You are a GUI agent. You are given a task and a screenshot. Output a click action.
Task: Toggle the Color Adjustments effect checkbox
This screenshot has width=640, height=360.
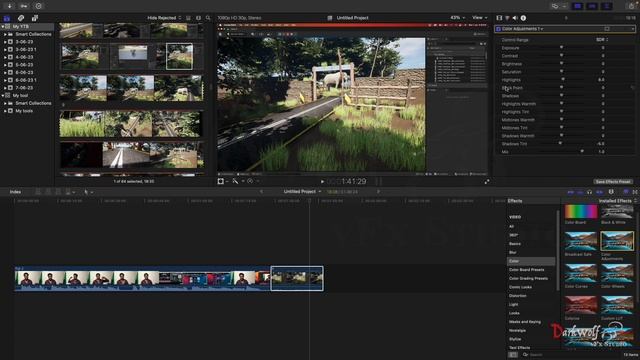point(498,29)
